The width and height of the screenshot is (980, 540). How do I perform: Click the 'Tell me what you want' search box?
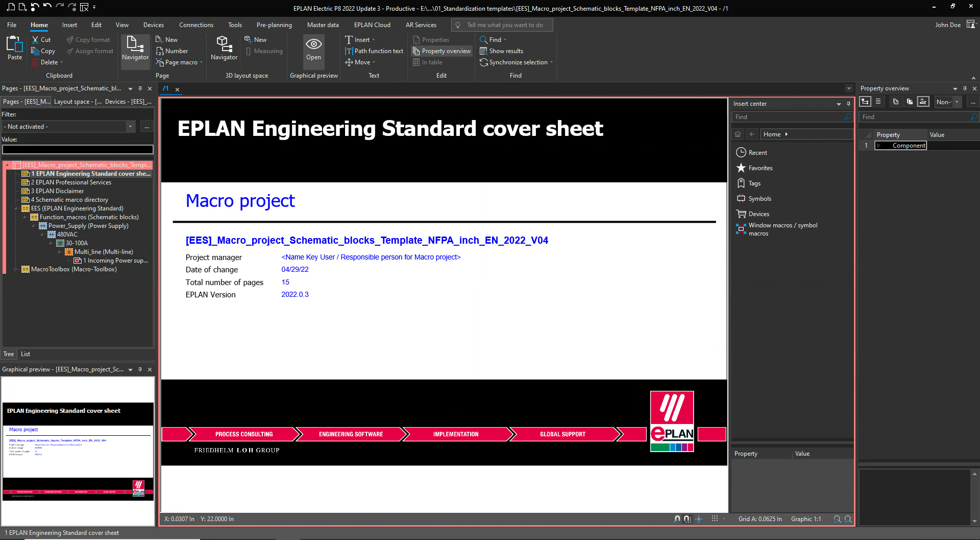click(504, 25)
